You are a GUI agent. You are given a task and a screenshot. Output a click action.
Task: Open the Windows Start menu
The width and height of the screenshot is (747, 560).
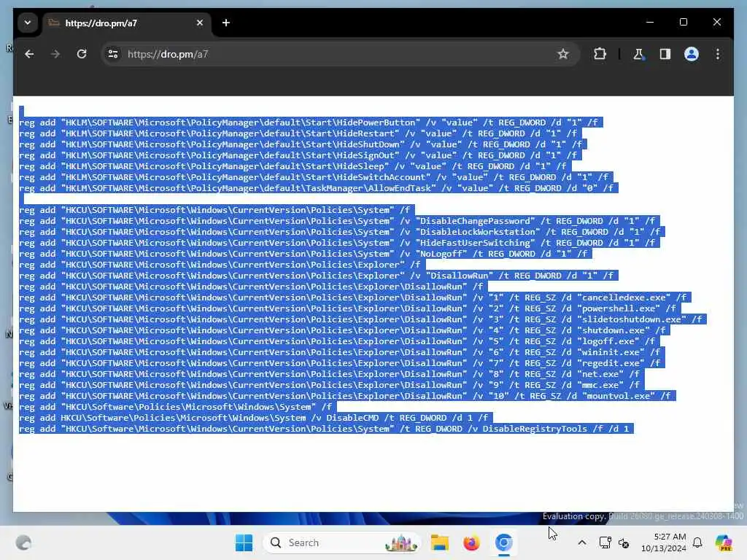244,542
